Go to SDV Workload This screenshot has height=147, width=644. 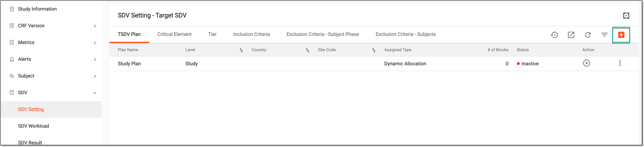click(x=33, y=126)
